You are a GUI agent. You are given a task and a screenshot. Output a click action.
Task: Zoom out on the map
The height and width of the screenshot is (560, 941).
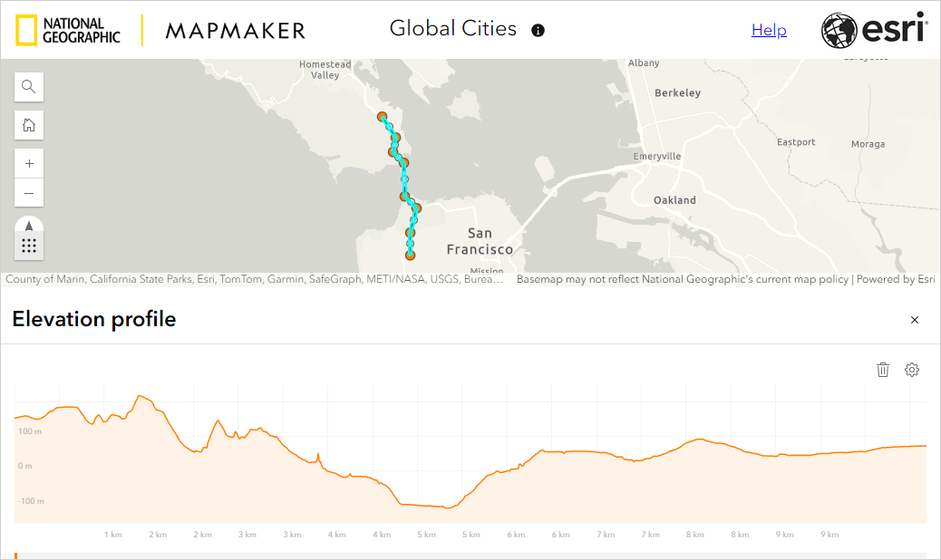tap(28, 192)
